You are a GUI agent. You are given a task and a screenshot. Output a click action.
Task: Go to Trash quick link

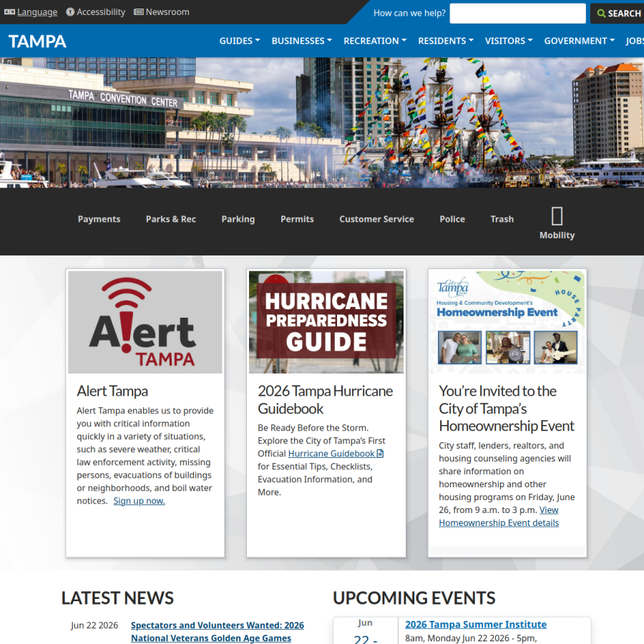[x=502, y=219]
